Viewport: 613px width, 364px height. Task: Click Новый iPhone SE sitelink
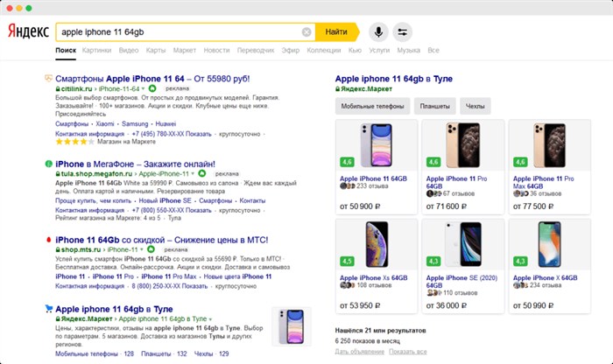pos(165,200)
